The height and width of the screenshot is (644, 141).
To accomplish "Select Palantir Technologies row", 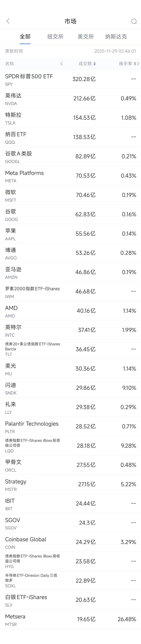I will pos(70,427).
